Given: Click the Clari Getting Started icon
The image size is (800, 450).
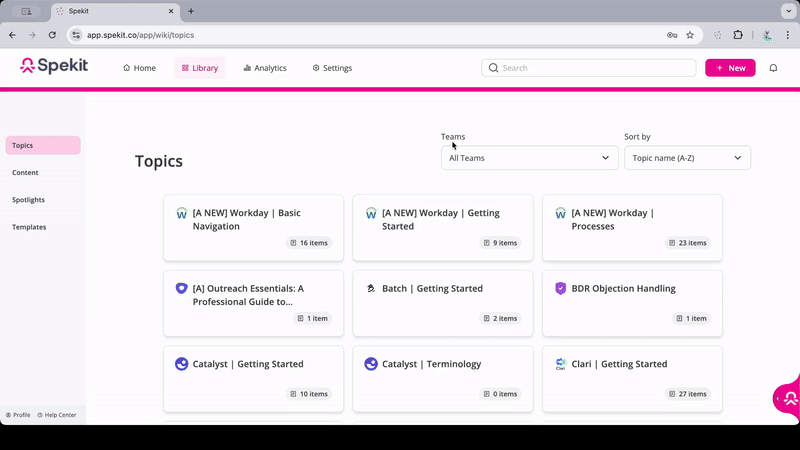Looking at the screenshot, I should 560,364.
